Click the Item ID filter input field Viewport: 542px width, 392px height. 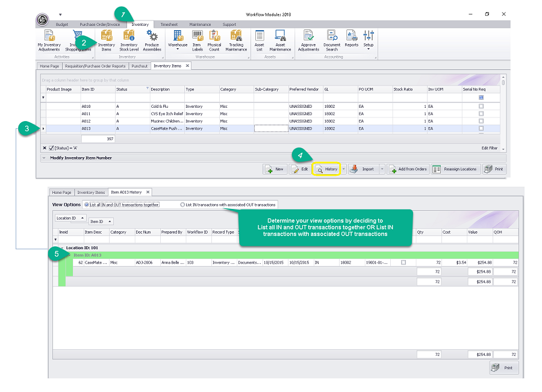pyautogui.click(x=96, y=97)
